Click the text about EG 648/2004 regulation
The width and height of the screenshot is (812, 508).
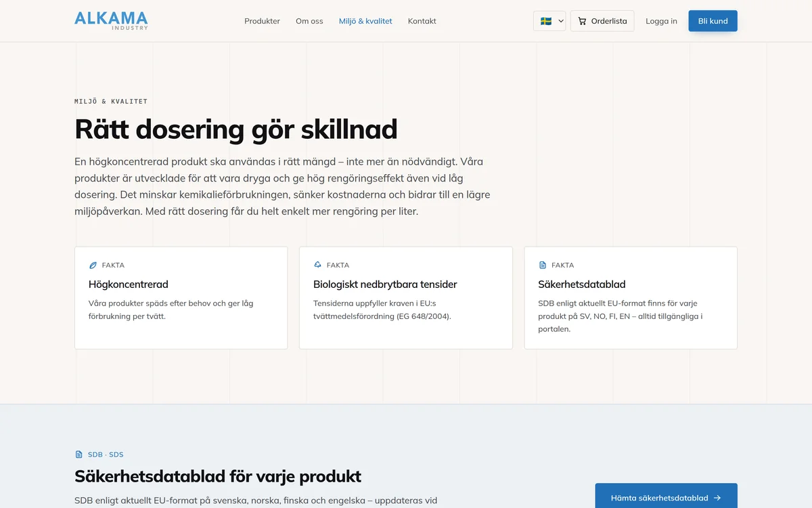click(382, 310)
